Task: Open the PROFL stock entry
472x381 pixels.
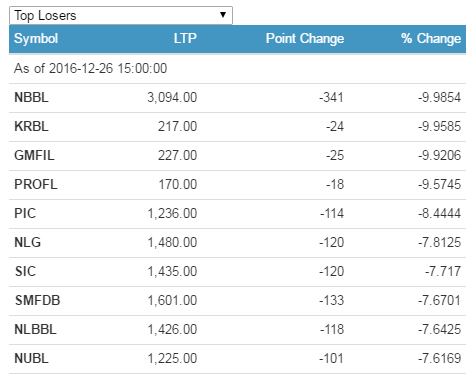Action: tap(36, 184)
